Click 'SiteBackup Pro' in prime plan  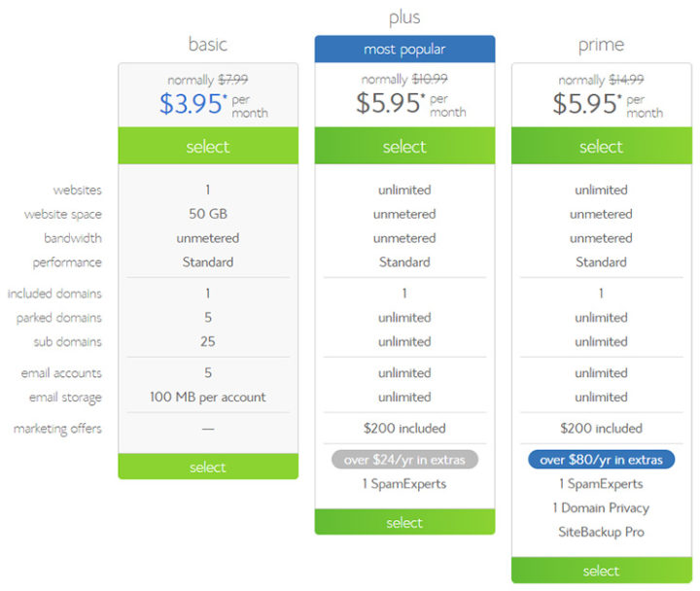[601, 532]
